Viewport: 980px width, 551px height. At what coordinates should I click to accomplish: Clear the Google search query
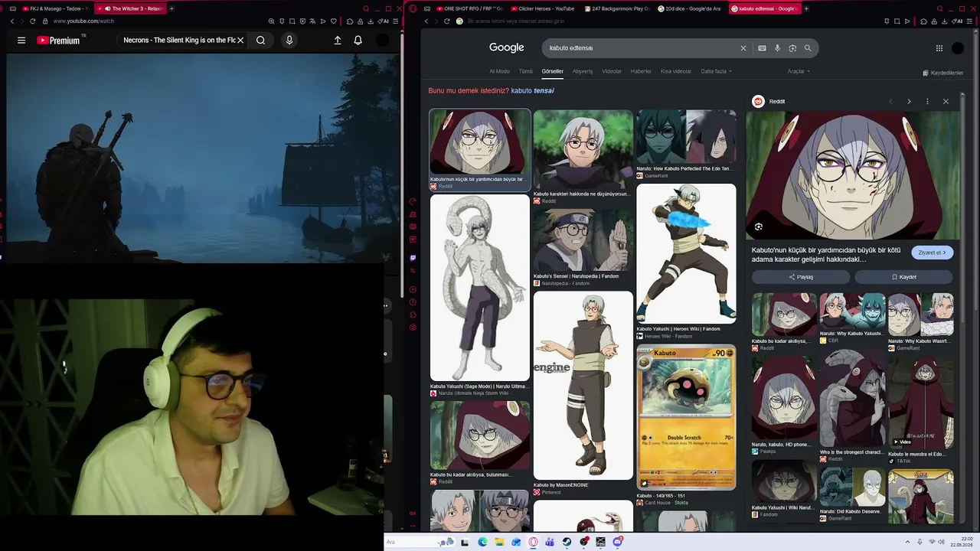[743, 48]
